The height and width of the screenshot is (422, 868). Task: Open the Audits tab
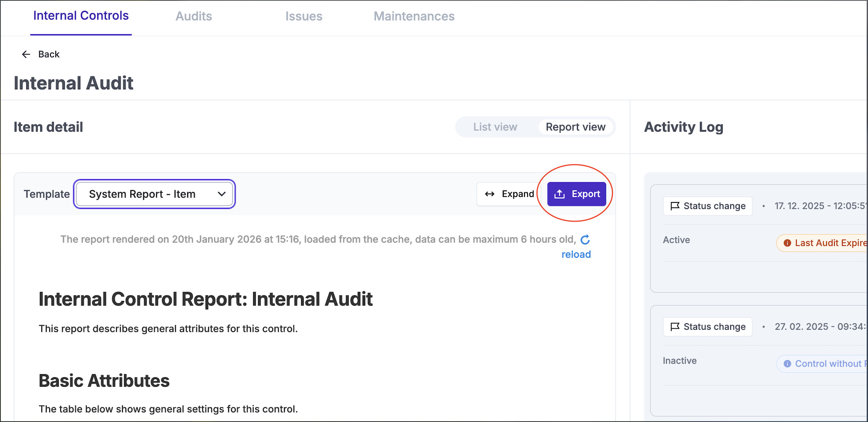[x=193, y=16]
